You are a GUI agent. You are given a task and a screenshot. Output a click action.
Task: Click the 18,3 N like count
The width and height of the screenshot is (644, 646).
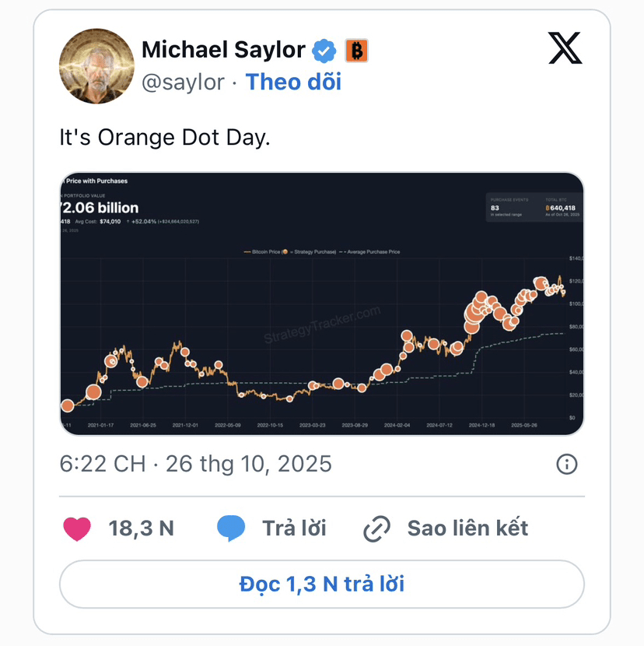click(x=141, y=528)
